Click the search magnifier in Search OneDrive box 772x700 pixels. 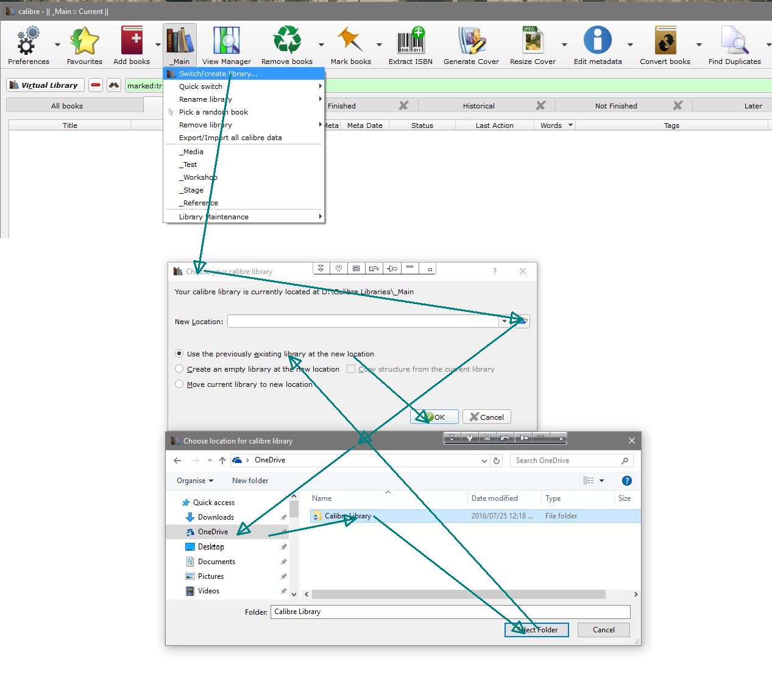pos(625,461)
